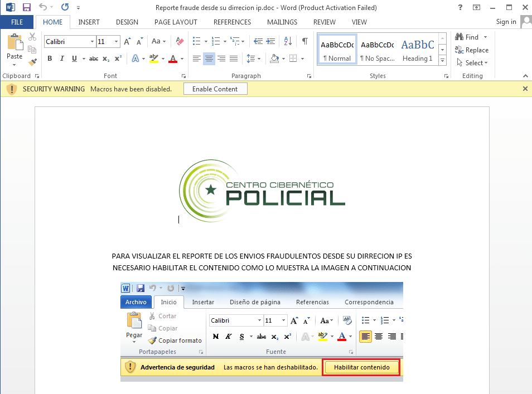Click the Bullets list icon
532x394 pixels.
point(197,41)
